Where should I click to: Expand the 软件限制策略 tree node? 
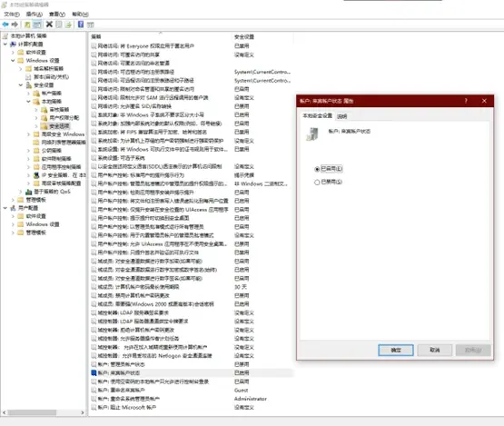pyautogui.click(x=28, y=159)
